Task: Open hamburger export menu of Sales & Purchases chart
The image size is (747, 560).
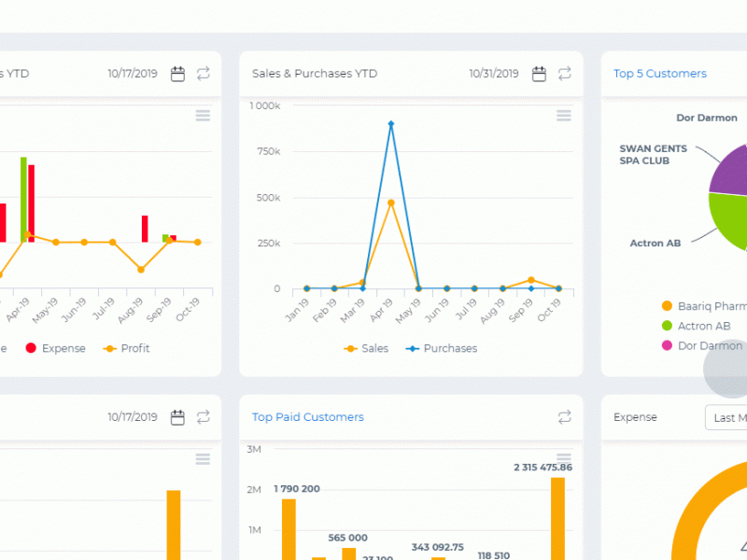Action: click(564, 116)
